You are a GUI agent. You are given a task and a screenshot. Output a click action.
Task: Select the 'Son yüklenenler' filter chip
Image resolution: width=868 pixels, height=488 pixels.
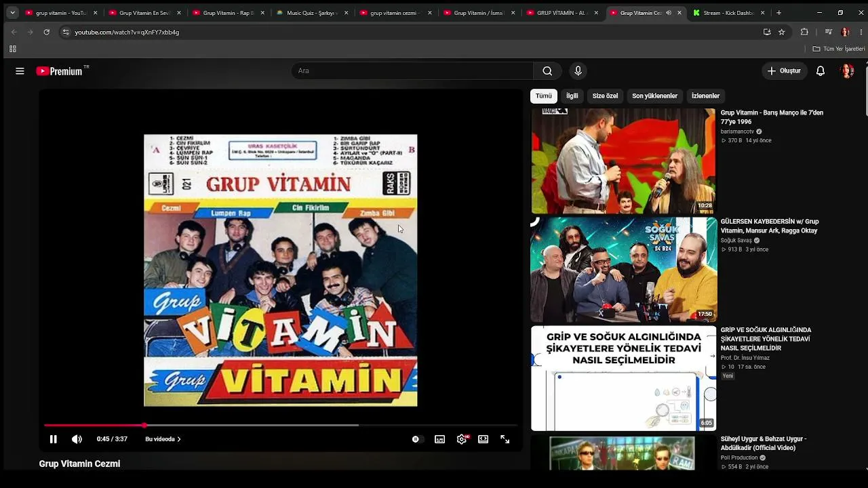[x=655, y=96]
